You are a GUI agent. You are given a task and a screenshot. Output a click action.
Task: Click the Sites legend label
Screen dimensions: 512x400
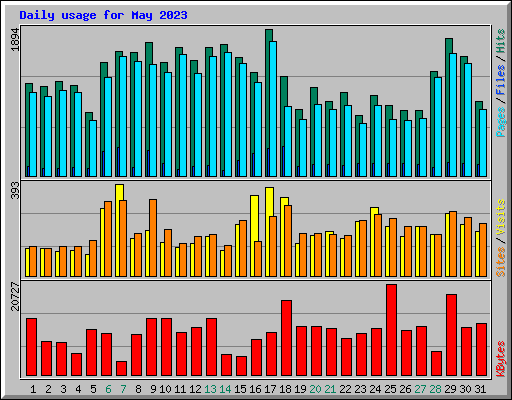coord(501,262)
